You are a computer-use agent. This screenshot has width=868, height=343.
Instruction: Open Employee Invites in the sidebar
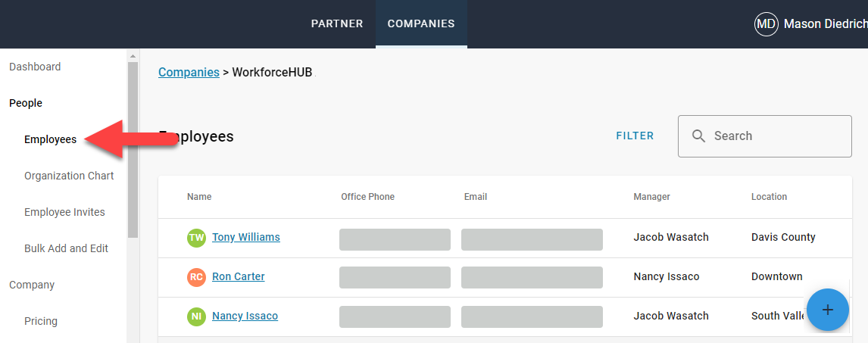[x=64, y=212]
